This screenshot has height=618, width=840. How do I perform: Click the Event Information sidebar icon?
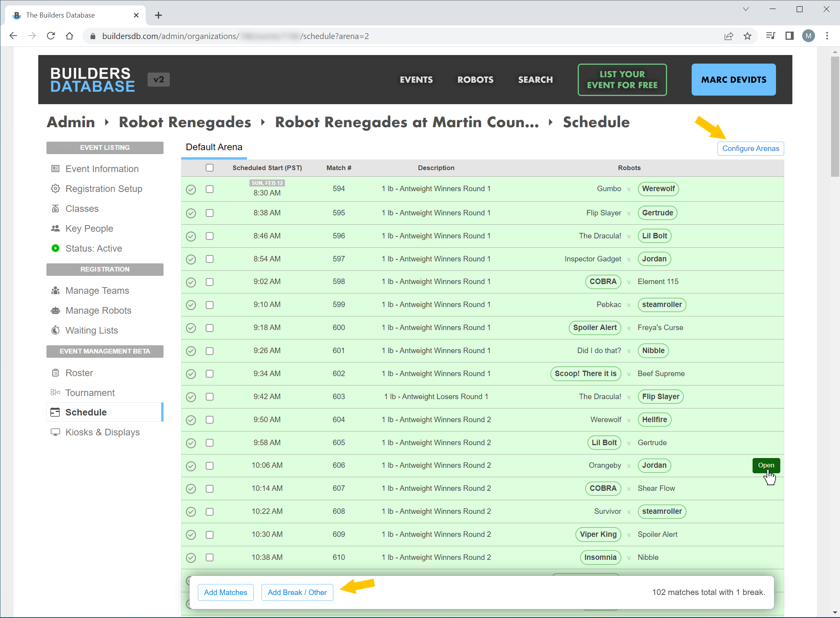(55, 169)
